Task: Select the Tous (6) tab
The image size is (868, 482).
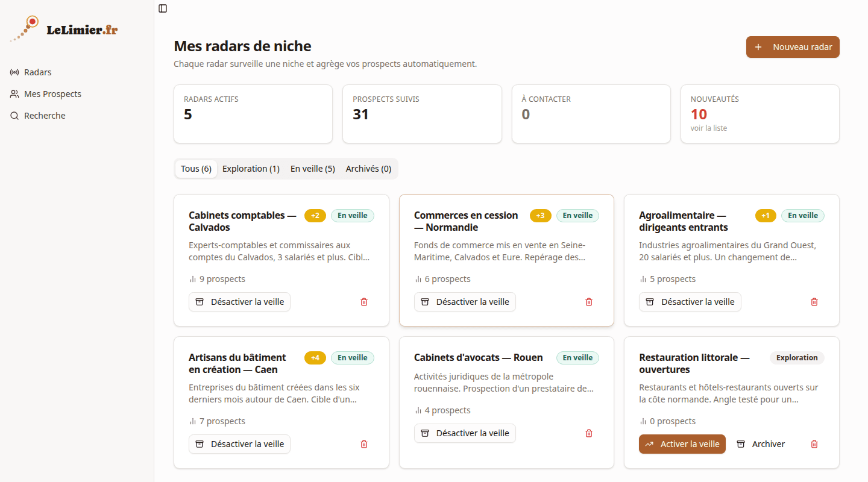Action: coord(196,169)
